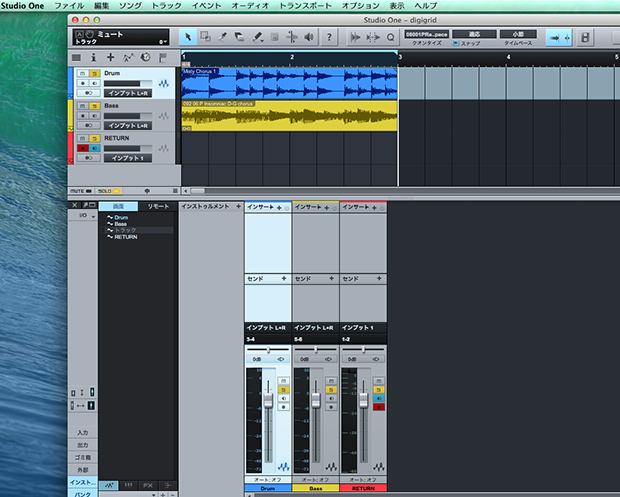
Task: Switch to the リモート tab in mixer
Action: [158, 206]
